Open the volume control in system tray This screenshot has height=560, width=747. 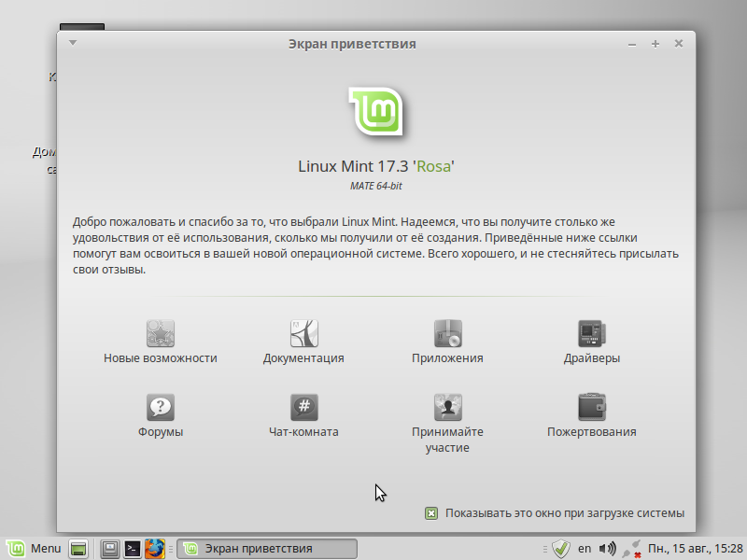(608, 548)
